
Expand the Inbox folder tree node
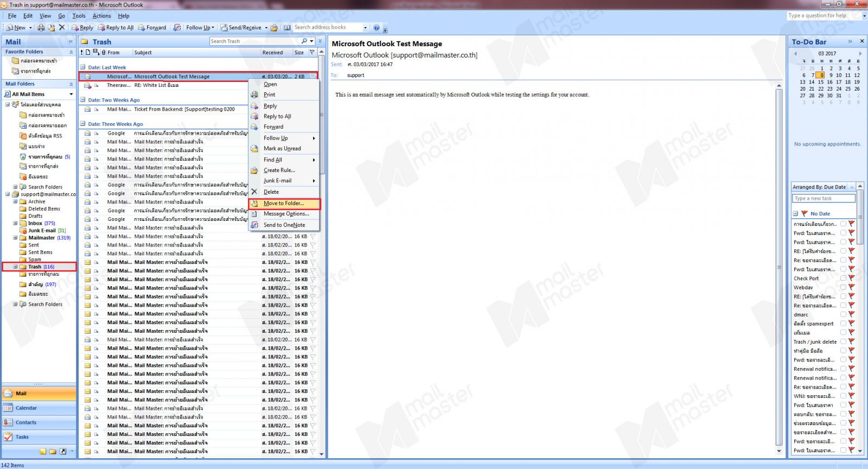[15, 223]
